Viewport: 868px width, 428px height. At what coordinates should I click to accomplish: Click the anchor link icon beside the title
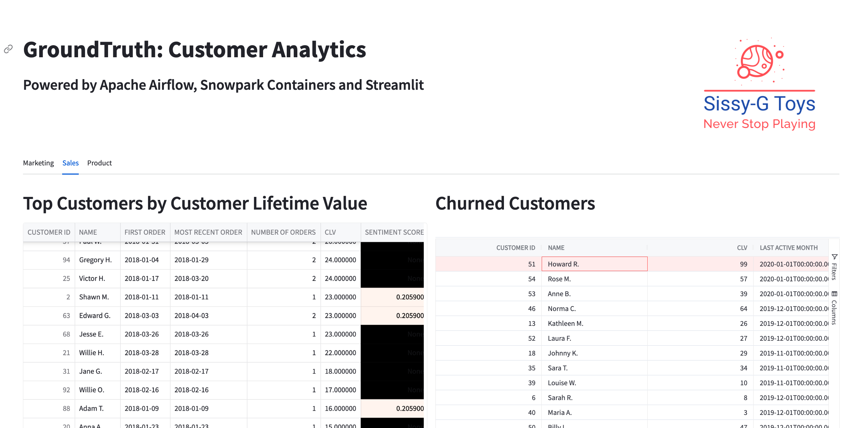(8, 49)
